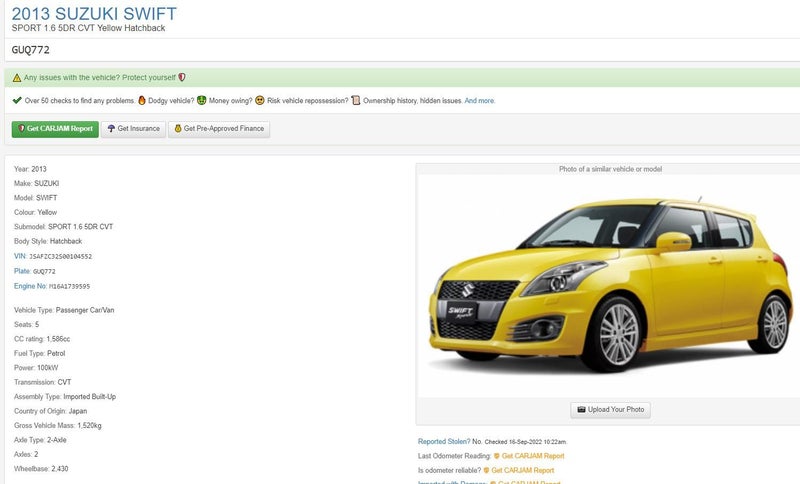Open Get CARJAM Report link for Last Odometer Reading
The image size is (800, 484).
[533, 456]
